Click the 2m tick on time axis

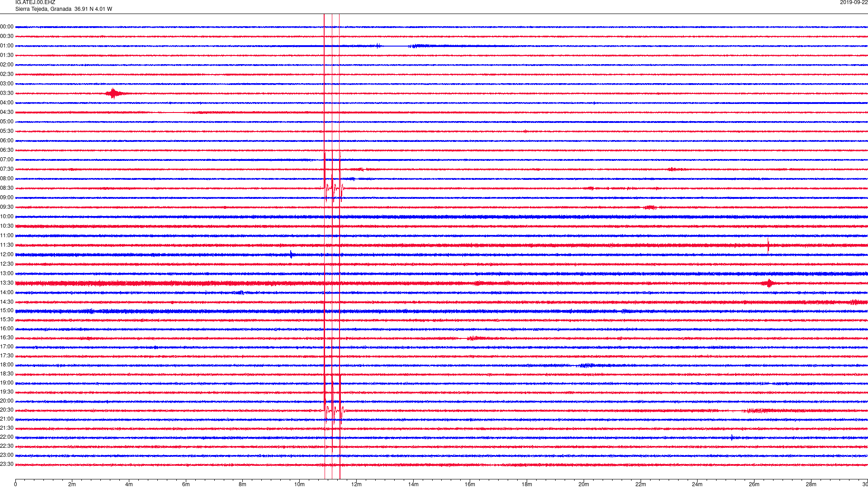[72, 484]
